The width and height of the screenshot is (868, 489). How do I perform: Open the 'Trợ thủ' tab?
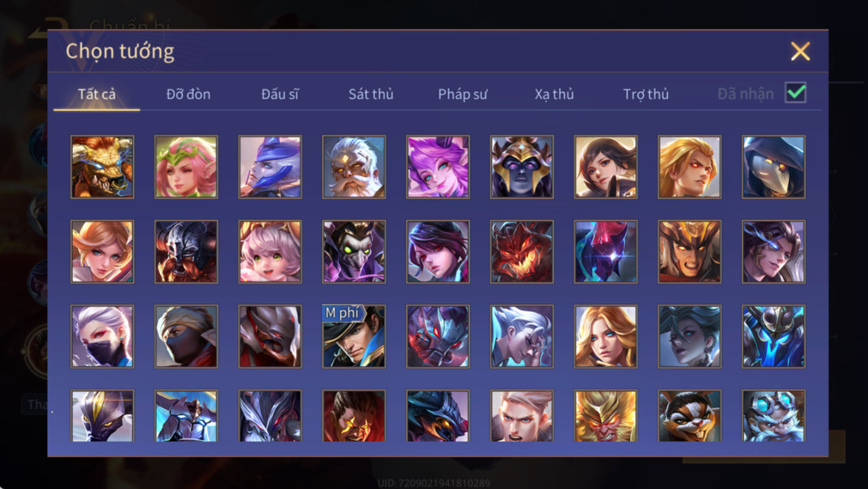[x=646, y=94]
